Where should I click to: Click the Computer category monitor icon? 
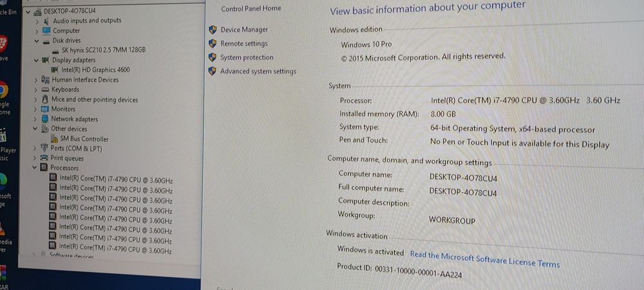(46, 31)
